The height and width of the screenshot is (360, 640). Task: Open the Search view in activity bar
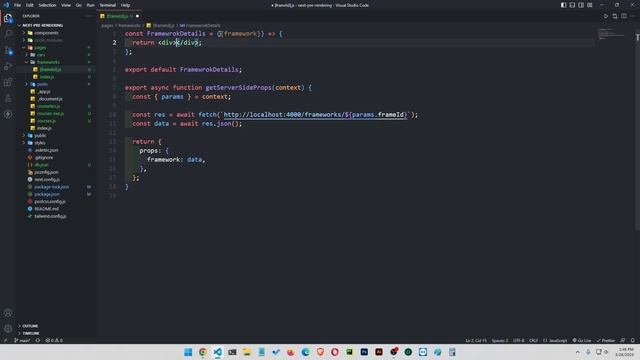click(x=8, y=34)
